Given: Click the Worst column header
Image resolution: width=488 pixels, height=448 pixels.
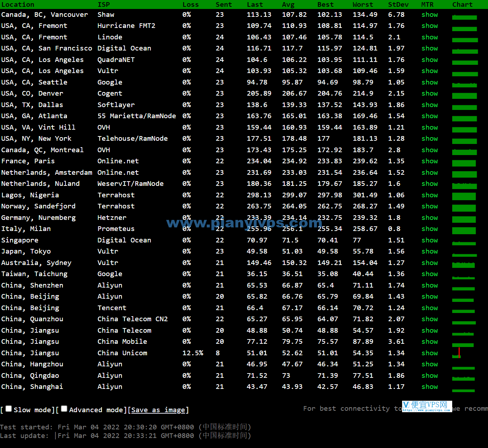Looking at the screenshot, I should [x=363, y=5].
